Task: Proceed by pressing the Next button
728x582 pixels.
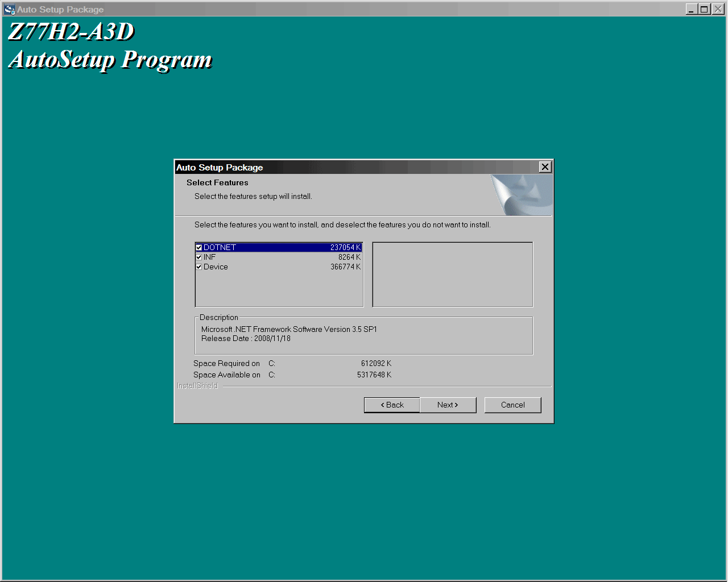Action: 448,405
